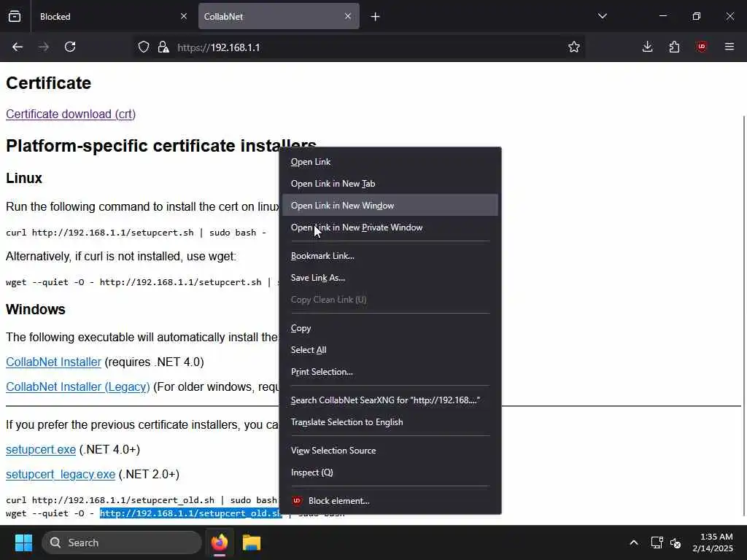Open uBlock Origin toolbar icon
The image size is (747, 560).
[701, 47]
